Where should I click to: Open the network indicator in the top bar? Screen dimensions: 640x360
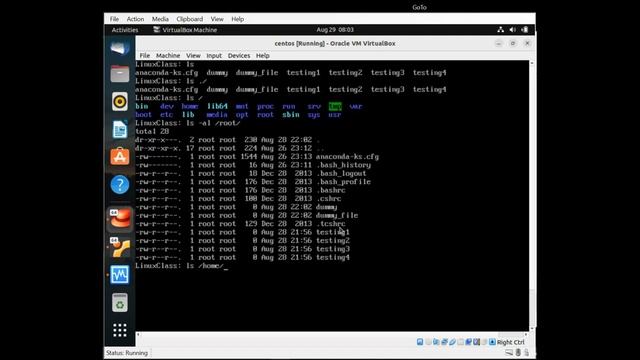coord(500,29)
